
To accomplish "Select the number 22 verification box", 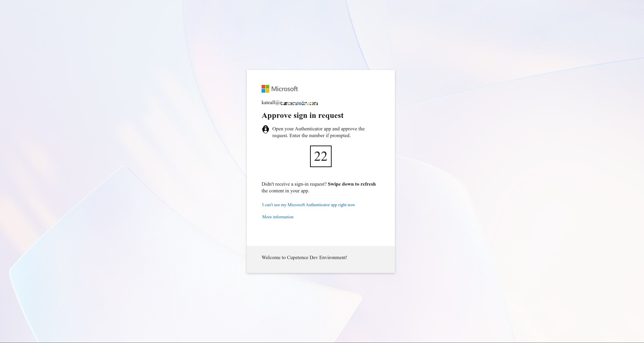I will click(321, 156).
